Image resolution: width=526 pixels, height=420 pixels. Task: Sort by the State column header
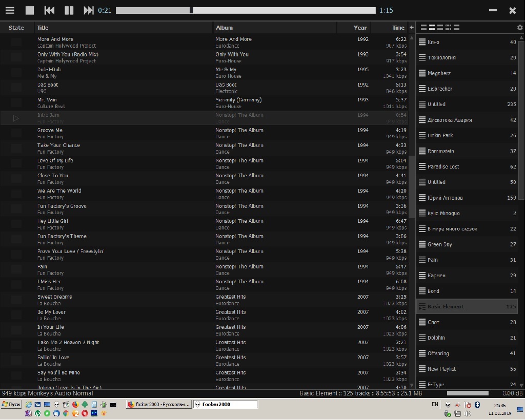point(16,28)
